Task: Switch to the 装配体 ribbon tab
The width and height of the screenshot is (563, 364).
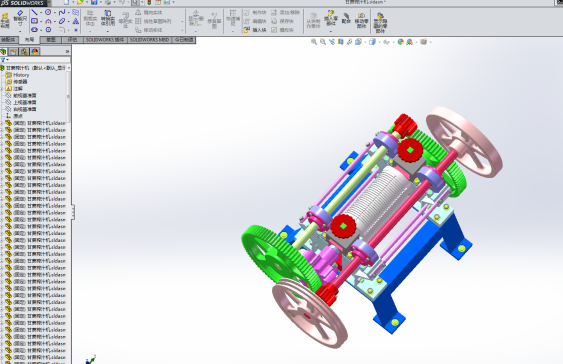Action: (8, 40)
